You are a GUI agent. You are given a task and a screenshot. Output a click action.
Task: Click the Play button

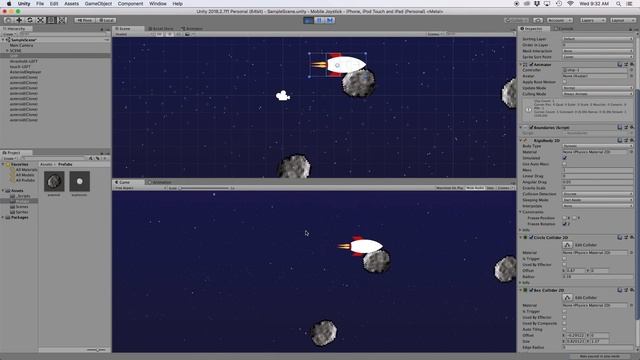tap(309, 20)
